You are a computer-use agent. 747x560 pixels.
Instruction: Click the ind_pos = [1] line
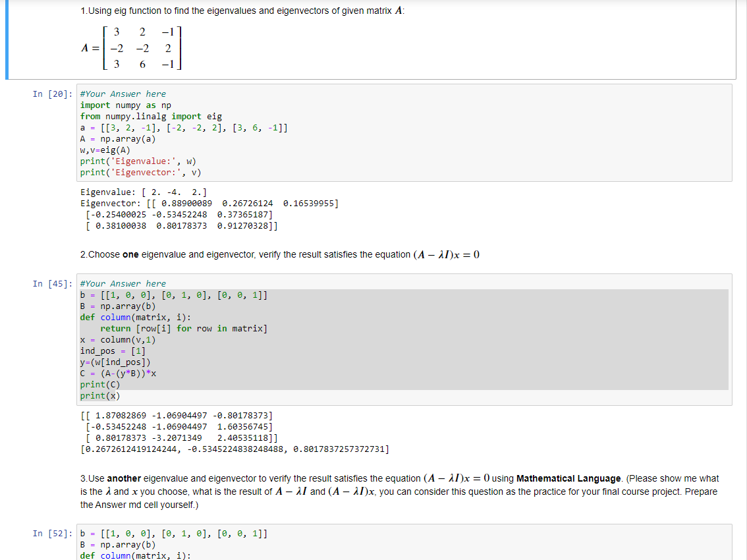(109, 350)
